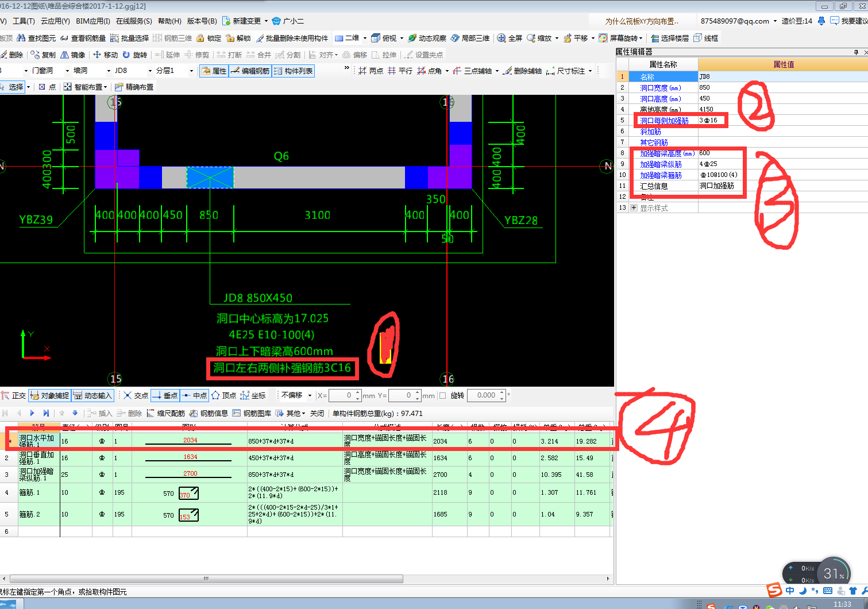Open 选择楼层 floor selection
This screenshot has height=609, width=868.
(670, 38)
